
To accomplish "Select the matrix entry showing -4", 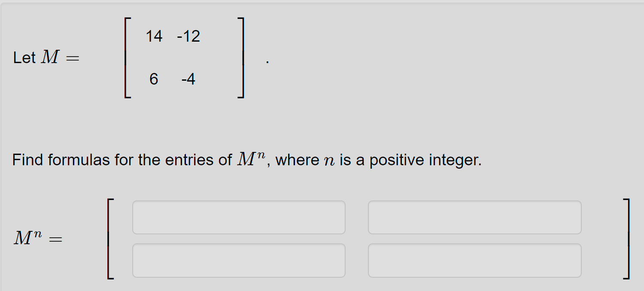I will (188, 79).
